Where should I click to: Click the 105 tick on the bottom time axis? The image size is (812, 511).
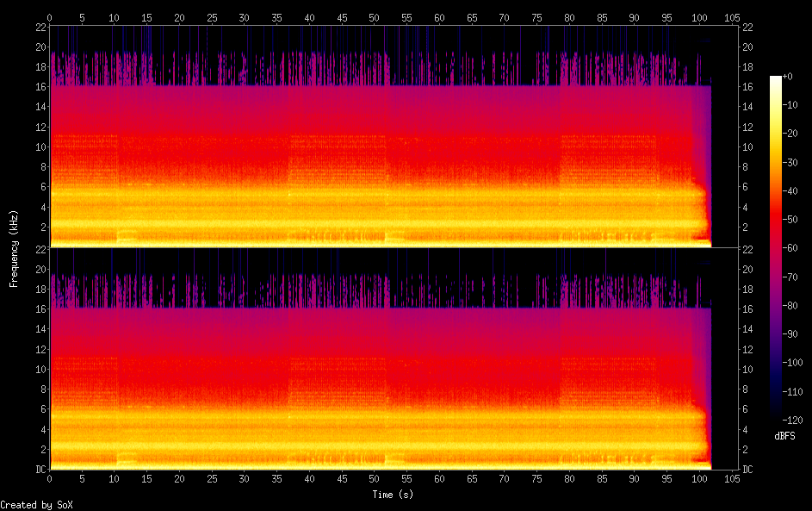[x=733, y=478]
